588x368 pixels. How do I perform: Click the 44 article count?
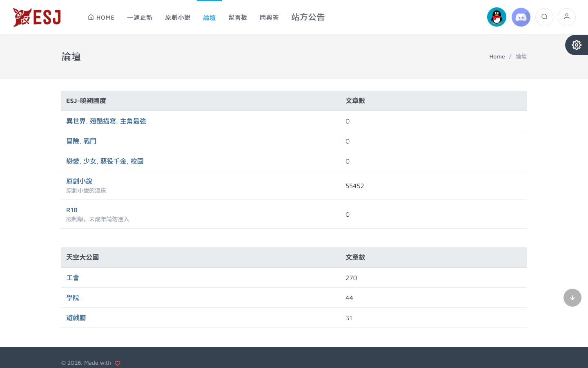click(349, 298)
